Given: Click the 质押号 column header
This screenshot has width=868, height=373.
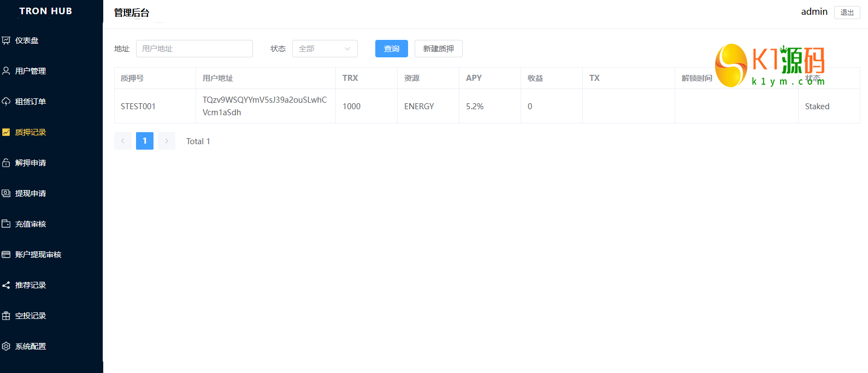Looking at the screenshot, I should tap(155, 78).
